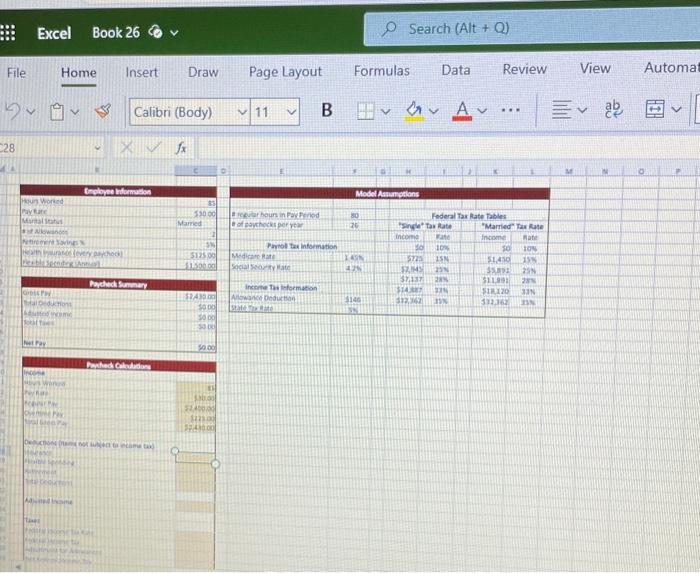Select the Paycheck Summary header cell
700x573 pixels.
118,284
